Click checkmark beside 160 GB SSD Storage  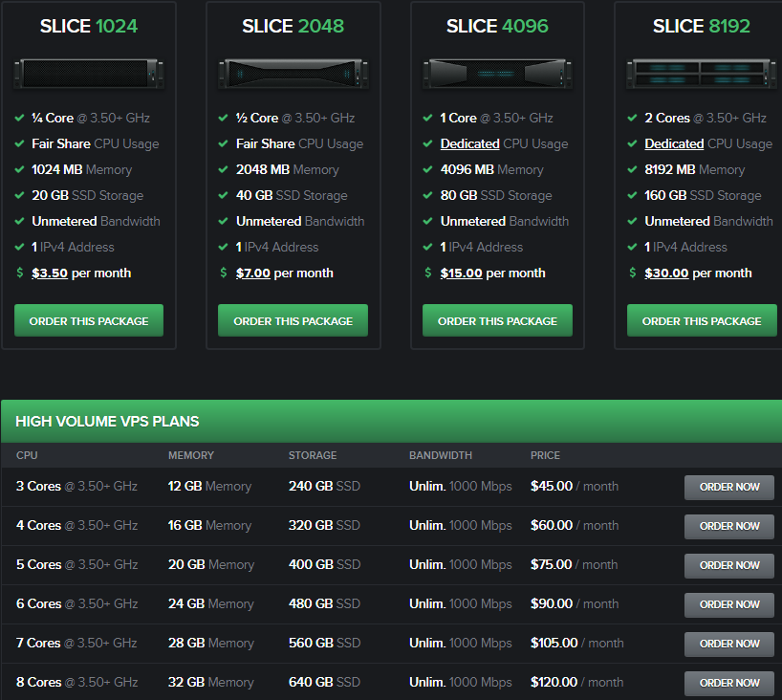coord(632,195)
